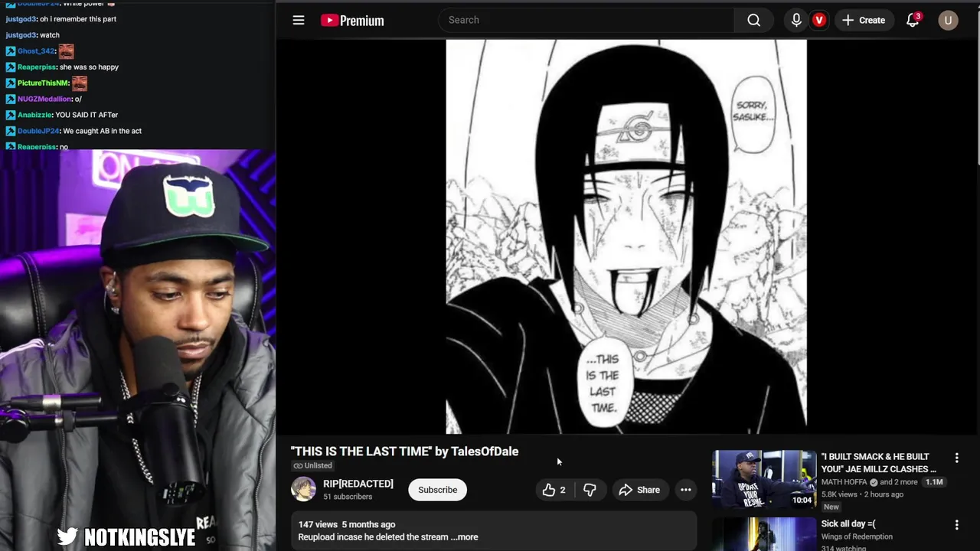Open the notifications bell

pyautogui.click(x=913, y=21)
